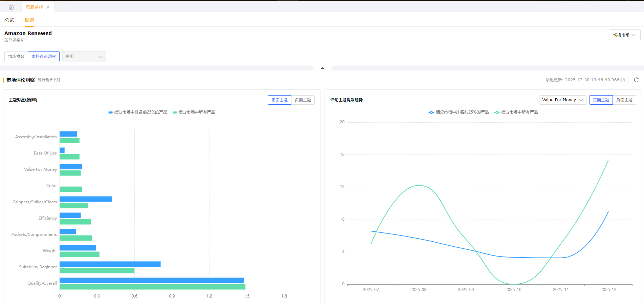Screen dimensions: 644x308
Task: Click the blue Quality-Overall bar
Action: pyautogui.click(x=152, y=280)
